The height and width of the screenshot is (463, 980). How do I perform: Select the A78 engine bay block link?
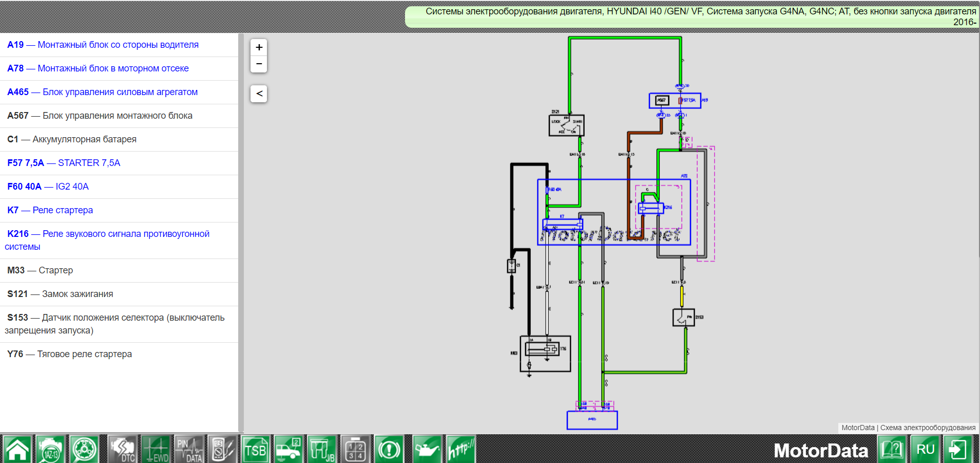(x=98, y=68)
